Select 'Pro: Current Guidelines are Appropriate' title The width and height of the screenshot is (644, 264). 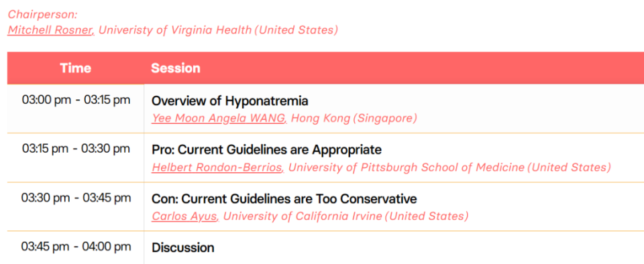click(x=266, y=149)
